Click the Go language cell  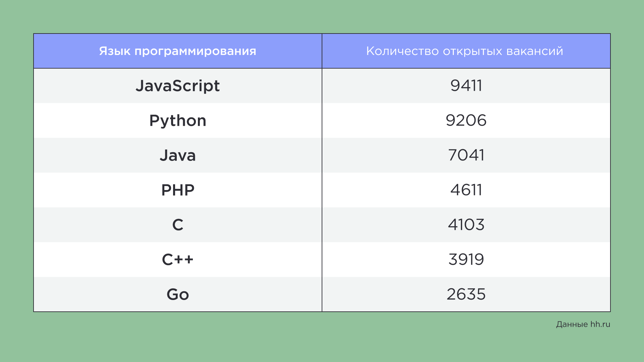[177, 294]
